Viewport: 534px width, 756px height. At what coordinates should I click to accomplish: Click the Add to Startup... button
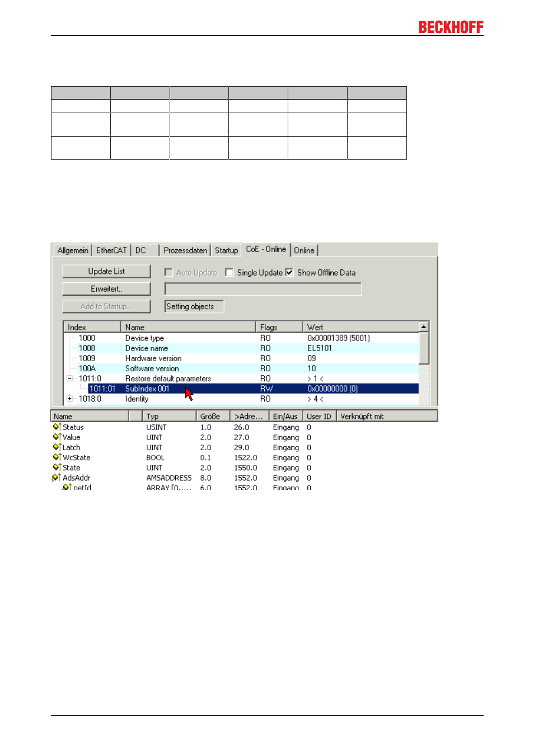pos(106,306)
